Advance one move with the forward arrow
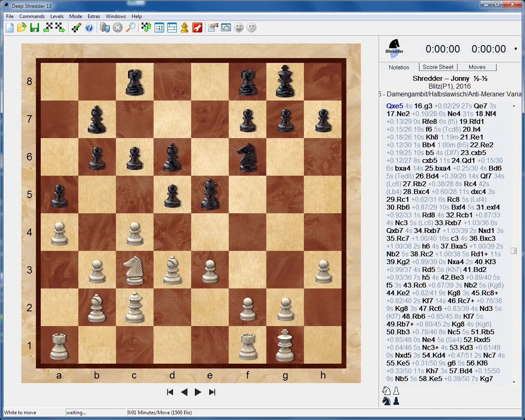 click(198, 392)
